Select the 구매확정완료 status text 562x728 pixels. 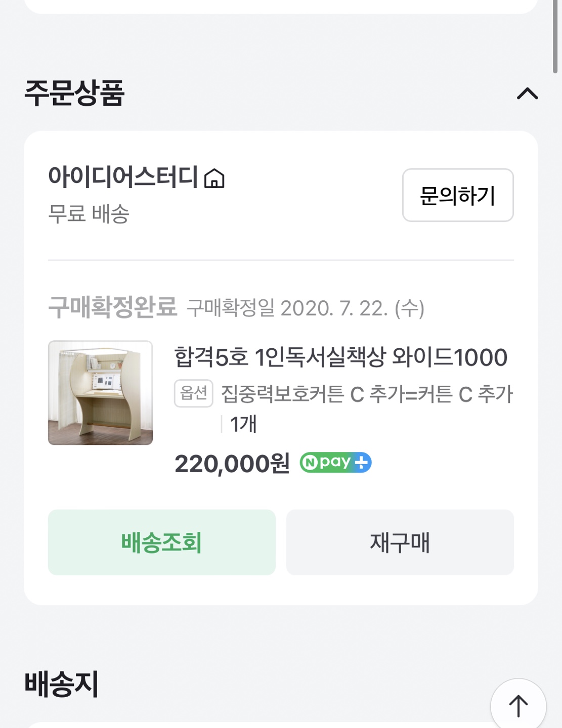(112, 307)
